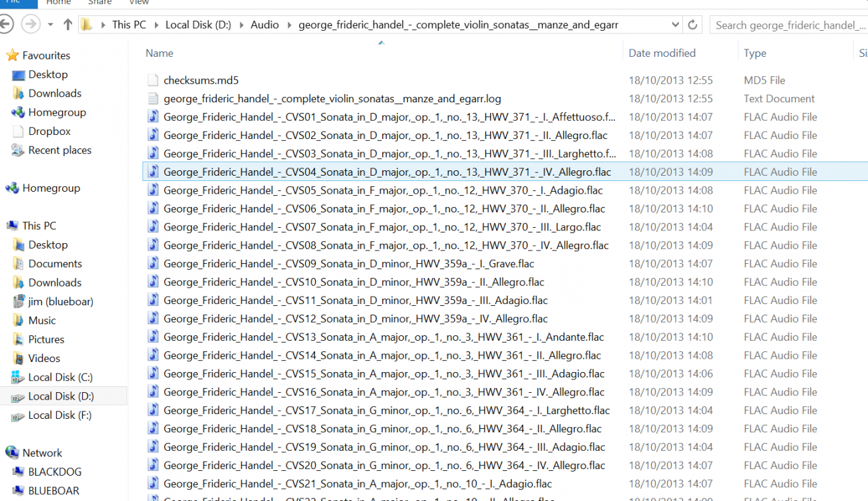This screenshot has height=501, width=868.
Task: Click Local Disk (C:) drive icon
Action: click(18, 377)
